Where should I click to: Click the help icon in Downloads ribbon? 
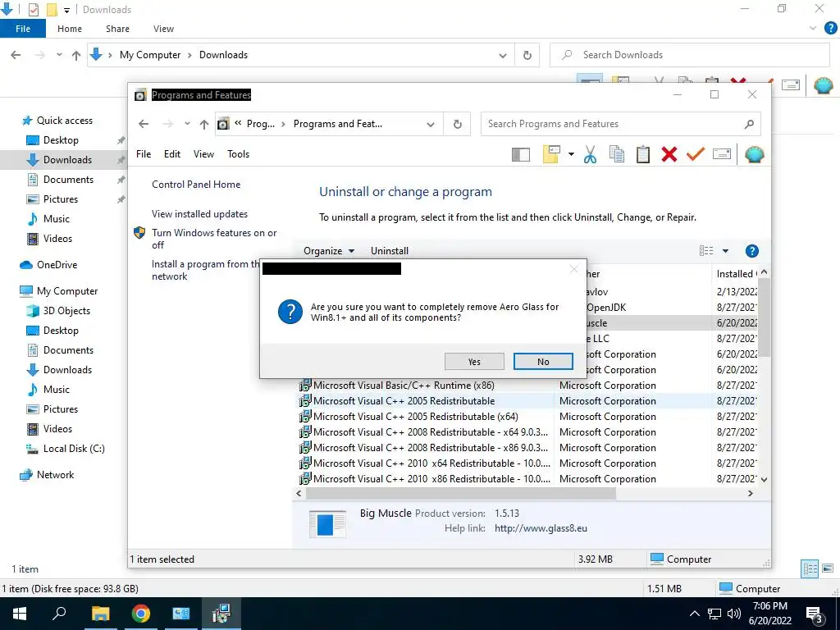pos(830,29)
